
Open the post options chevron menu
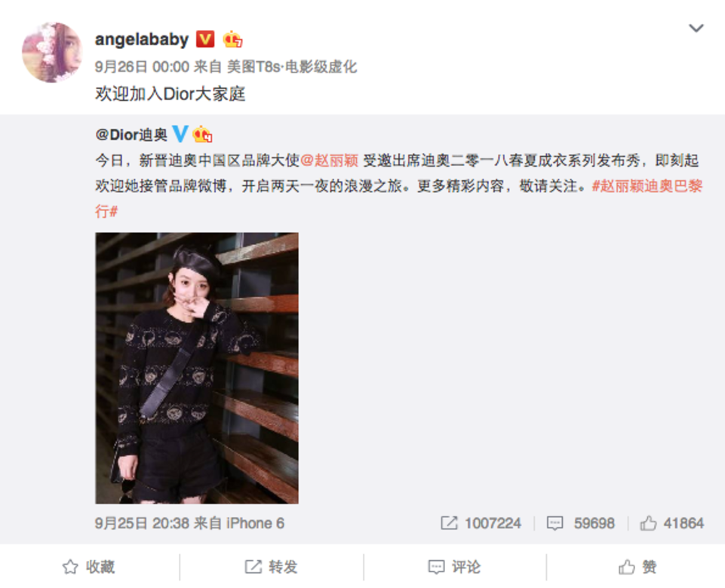pos(696,28)
